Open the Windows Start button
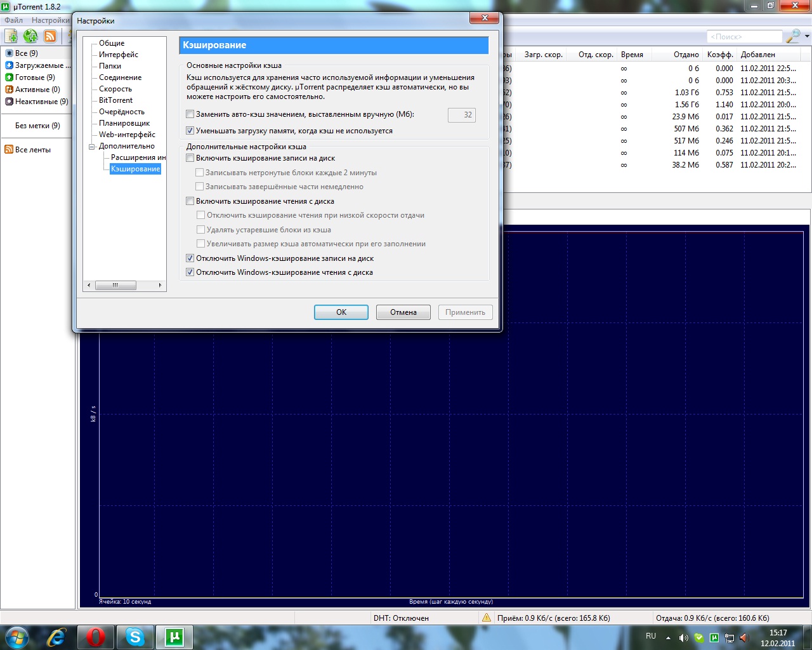The image size is (812, 650). pyautogui.click(x=16, y=637)
